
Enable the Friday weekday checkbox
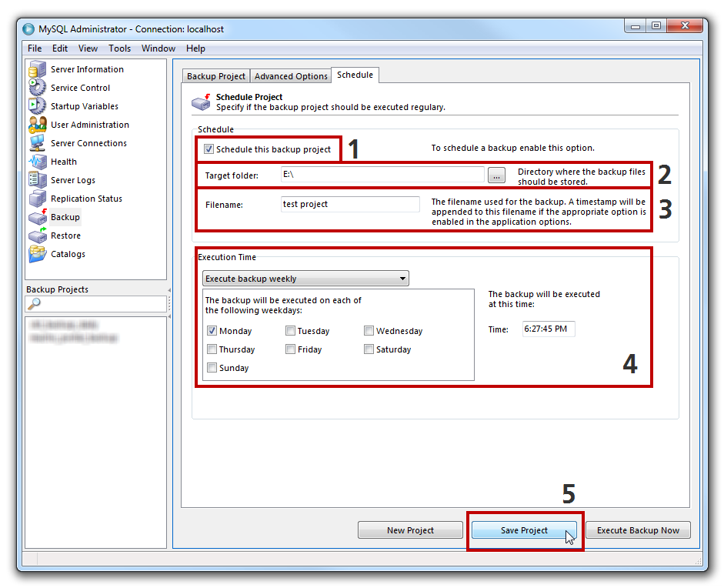(290, 349)
